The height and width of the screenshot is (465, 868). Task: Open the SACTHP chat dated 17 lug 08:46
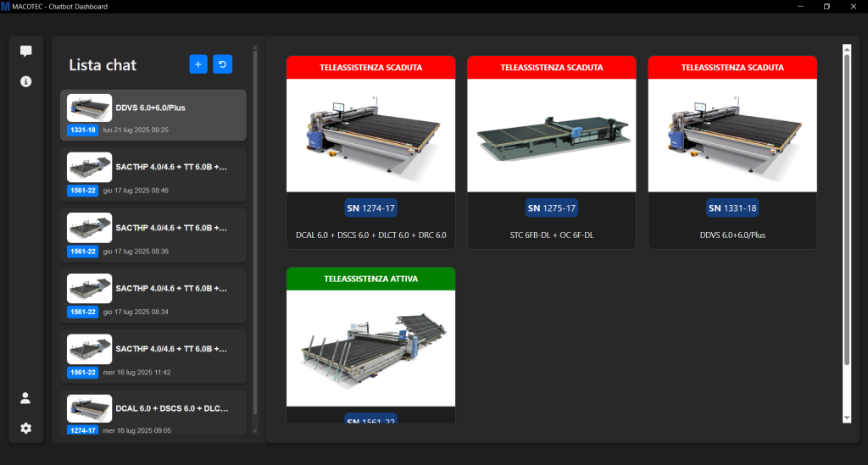tap(153, 174)
